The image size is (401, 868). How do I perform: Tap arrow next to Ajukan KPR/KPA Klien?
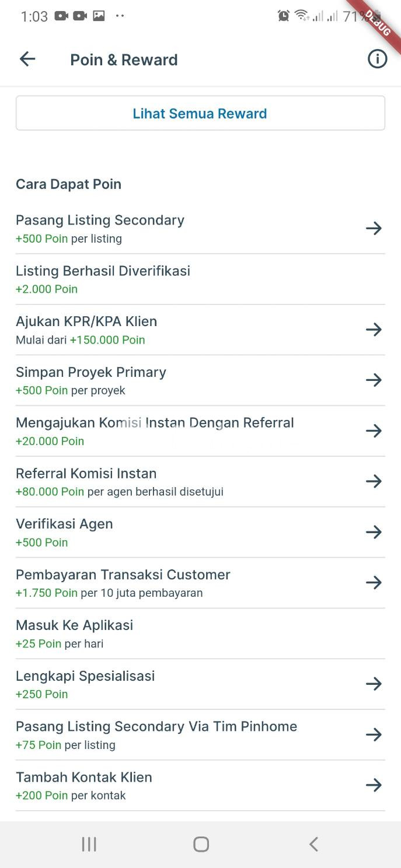[374, 330]
